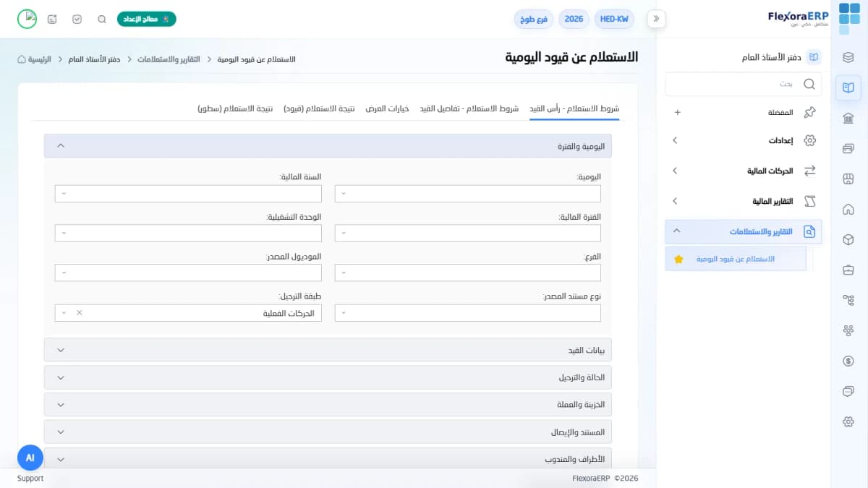This screenshot has width=868, height=488.
Task: Expand the التقارير المالية sidebar menu
Action: 743,201
